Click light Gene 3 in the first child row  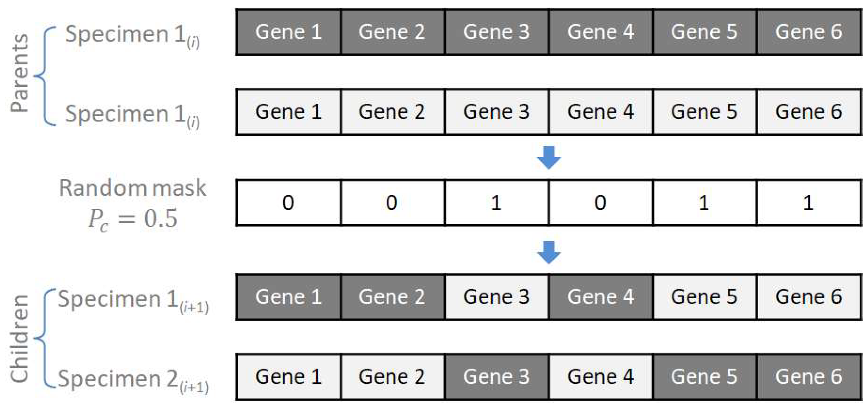496,297
